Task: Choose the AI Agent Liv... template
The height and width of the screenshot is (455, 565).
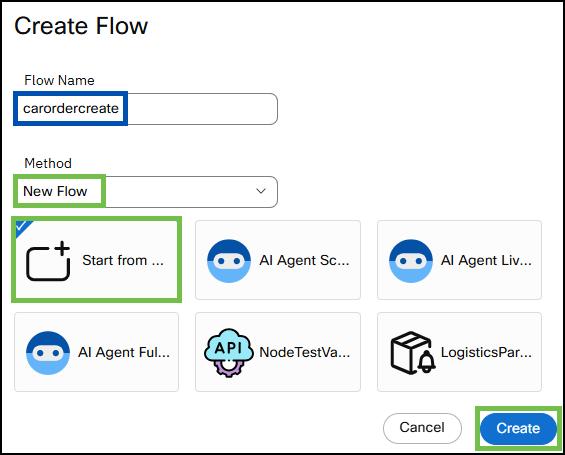Action: pos(459,260)
